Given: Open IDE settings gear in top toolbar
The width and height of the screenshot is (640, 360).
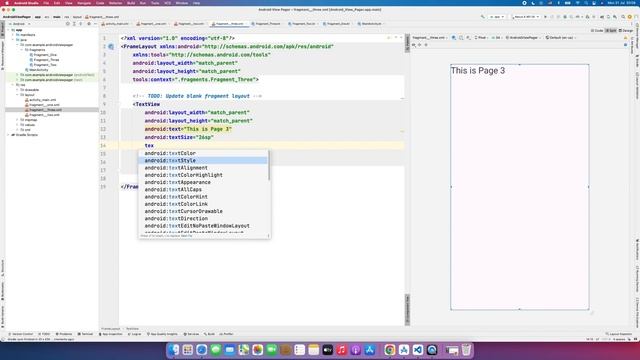Looking at the screenshot, I should click(x=630, y=17).
